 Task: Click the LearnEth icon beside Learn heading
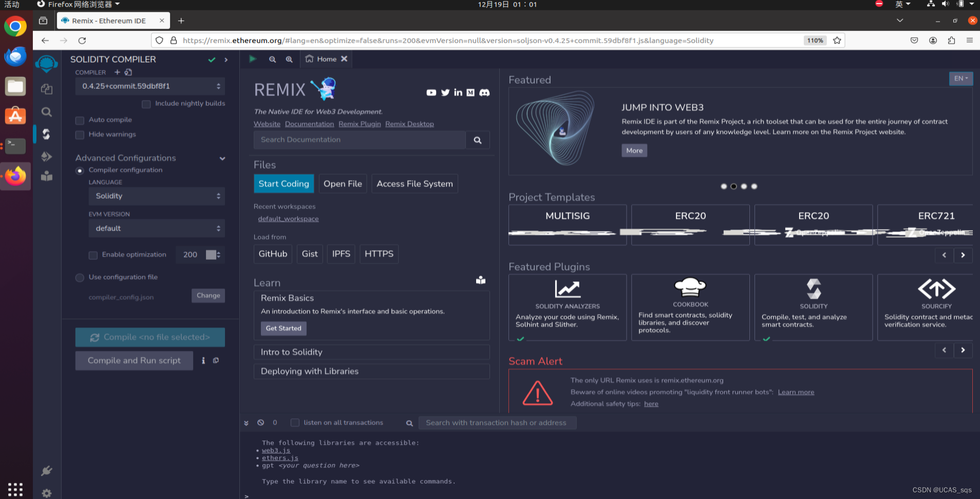pyautogui.click(x=481, y=280)
